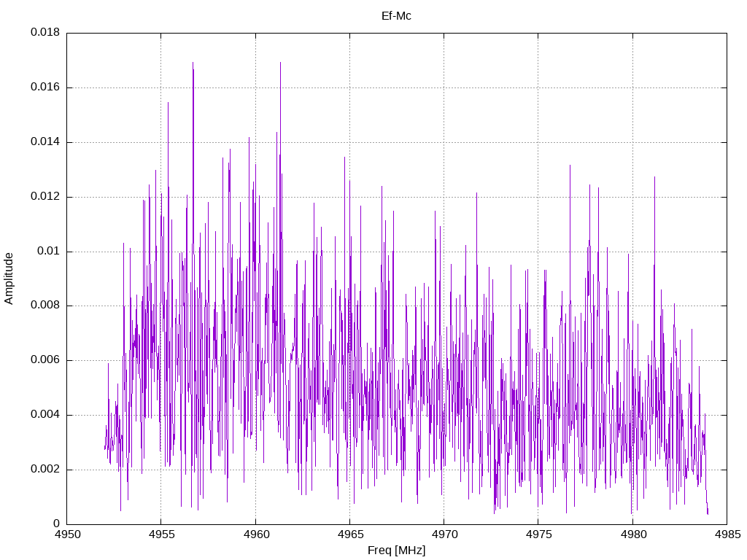Click the x-axis tick 4985
Screen dimensions: 747x560
click(x=727, y=534)
